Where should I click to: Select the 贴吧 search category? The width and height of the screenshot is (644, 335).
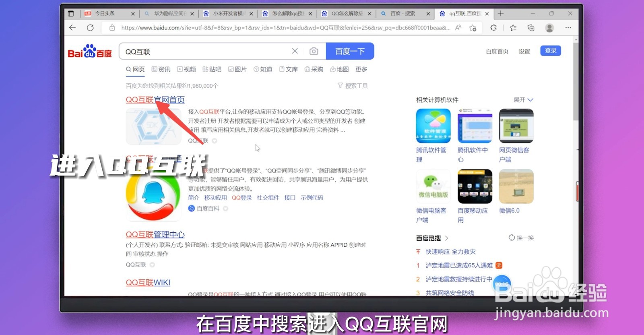pos(212,69)
